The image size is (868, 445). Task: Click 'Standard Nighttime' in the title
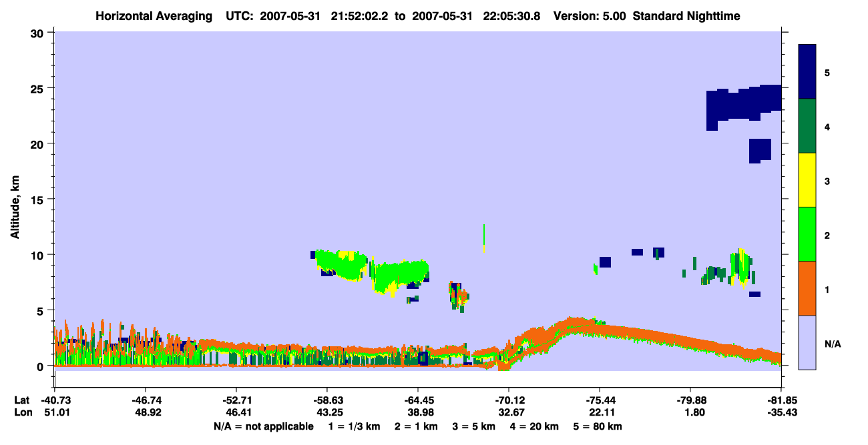[x=686, y=15]
